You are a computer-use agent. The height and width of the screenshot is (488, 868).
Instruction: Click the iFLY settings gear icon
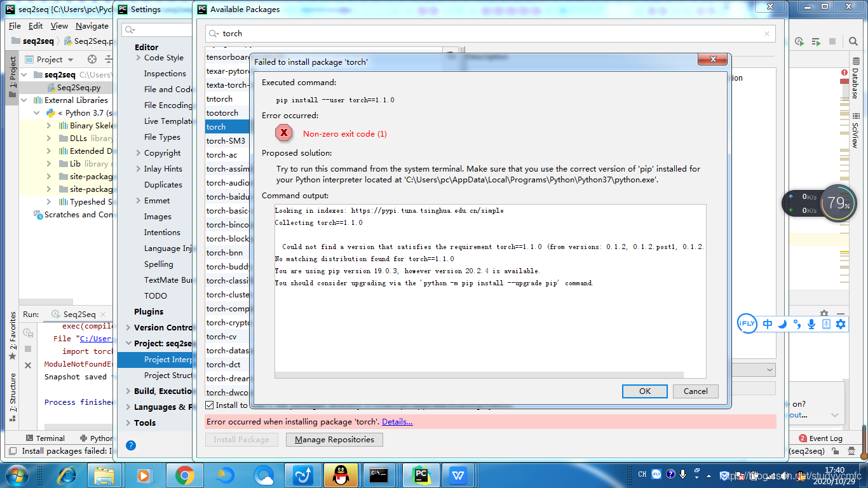(841, 324)
